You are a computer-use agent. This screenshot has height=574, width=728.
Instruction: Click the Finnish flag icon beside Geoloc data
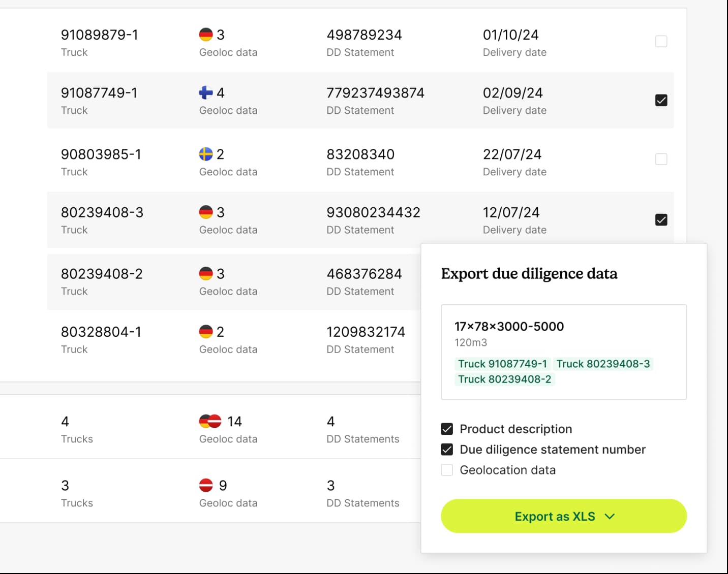[205, 92]
